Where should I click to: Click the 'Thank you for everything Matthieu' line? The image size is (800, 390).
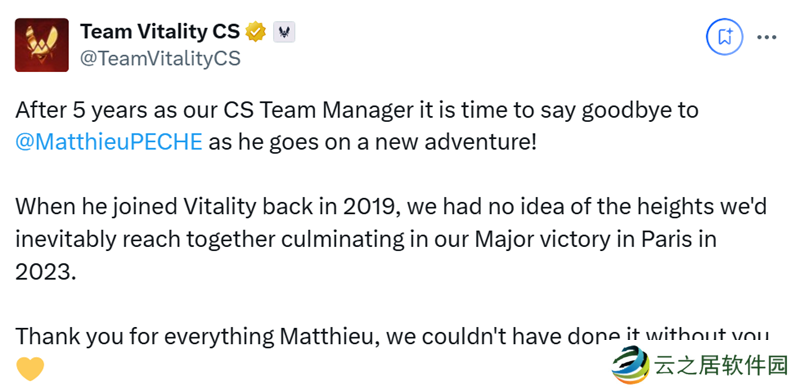coord(391,336)
